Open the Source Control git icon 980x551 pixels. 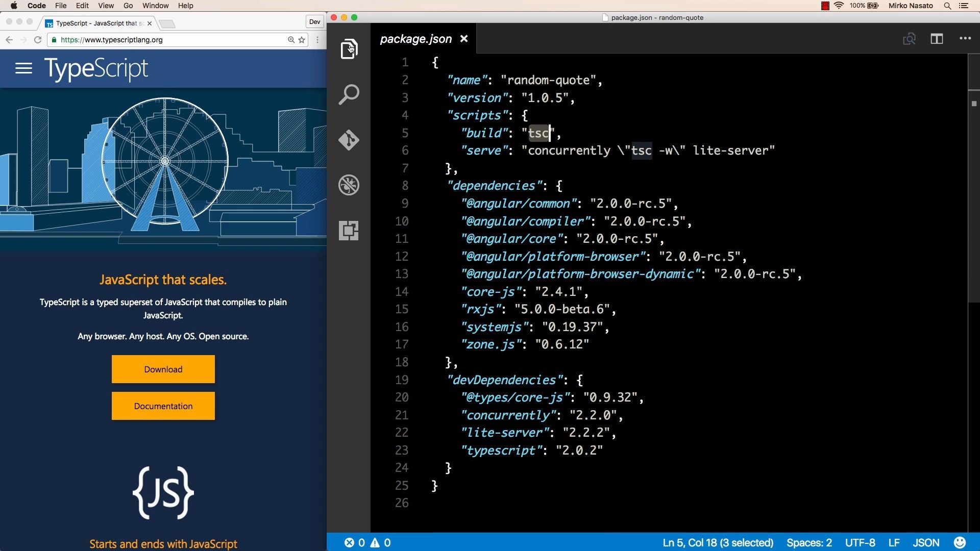coord(349,140)
